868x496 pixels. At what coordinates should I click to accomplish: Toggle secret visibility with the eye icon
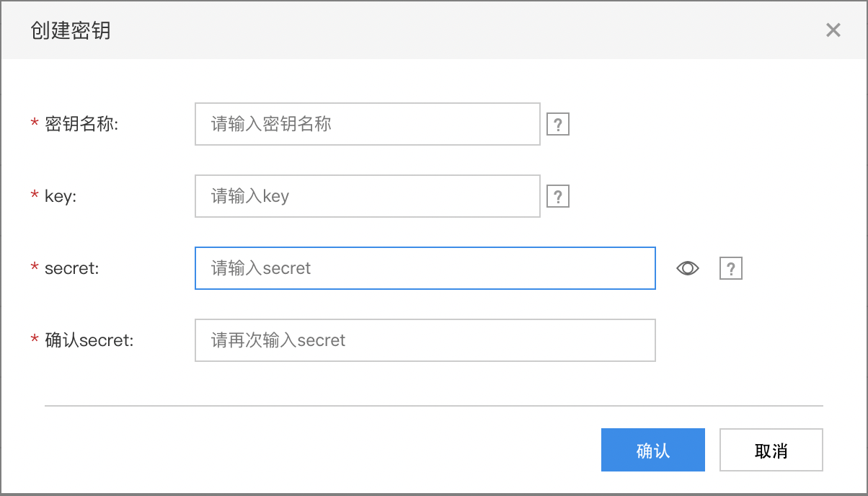click(688, 268)
